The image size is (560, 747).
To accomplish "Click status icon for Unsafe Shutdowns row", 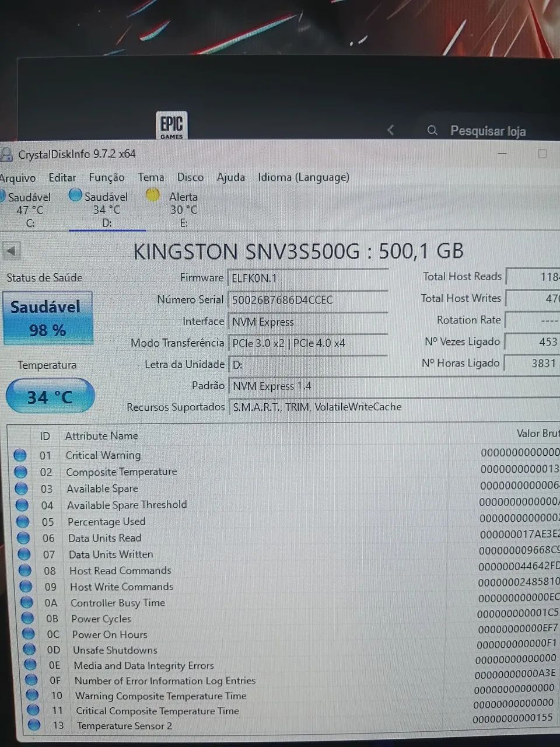I will tap(29, 650).
